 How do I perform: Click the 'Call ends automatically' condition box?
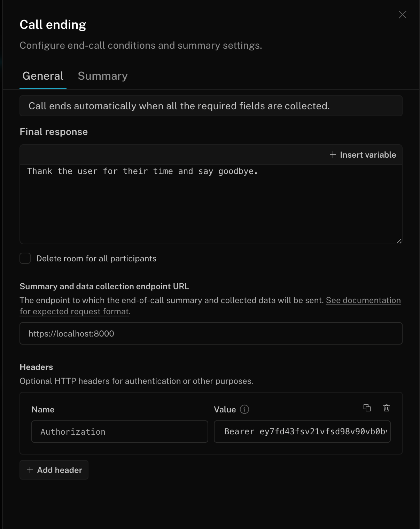tap(211, 106)
